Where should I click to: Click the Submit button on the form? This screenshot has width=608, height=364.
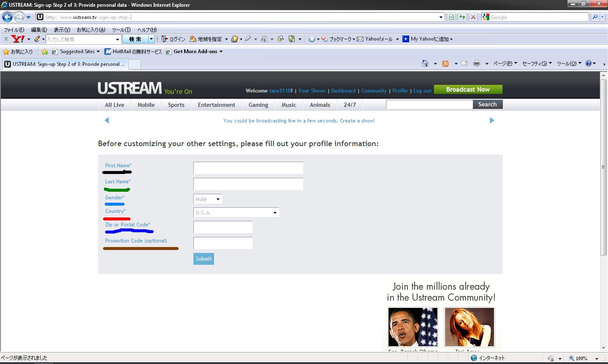tap(204, 259)
